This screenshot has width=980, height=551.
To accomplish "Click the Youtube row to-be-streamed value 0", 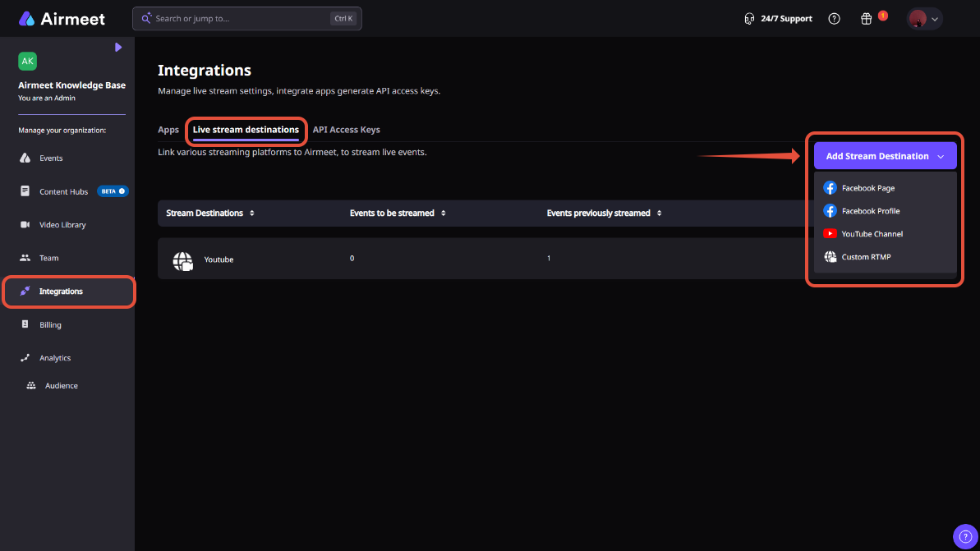I will [x=352, y=258].
